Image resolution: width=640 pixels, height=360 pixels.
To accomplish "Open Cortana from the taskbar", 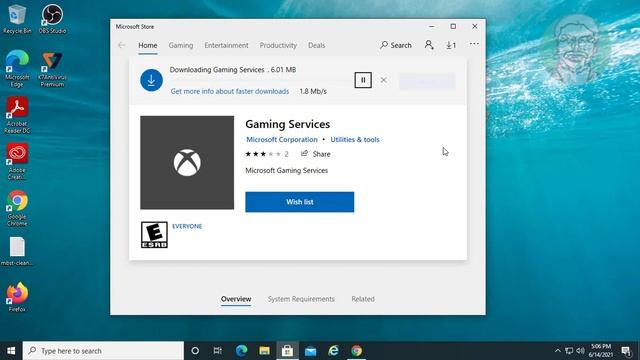I will (195, 351).
